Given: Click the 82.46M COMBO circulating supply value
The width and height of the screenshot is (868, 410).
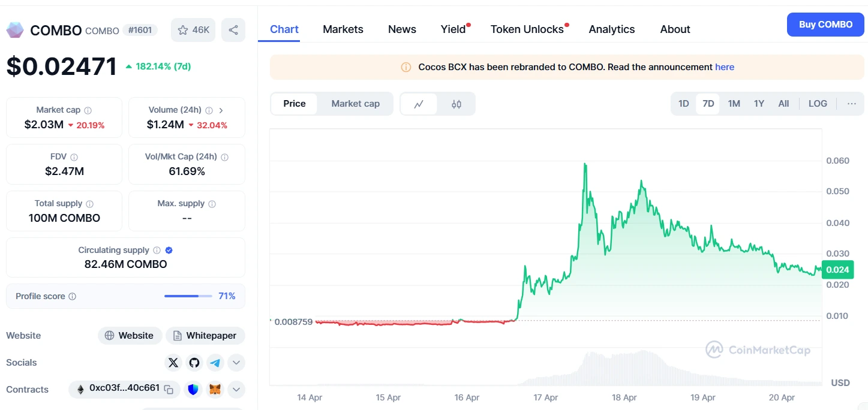Looking at the screenshot, I should tap(125, 264).
